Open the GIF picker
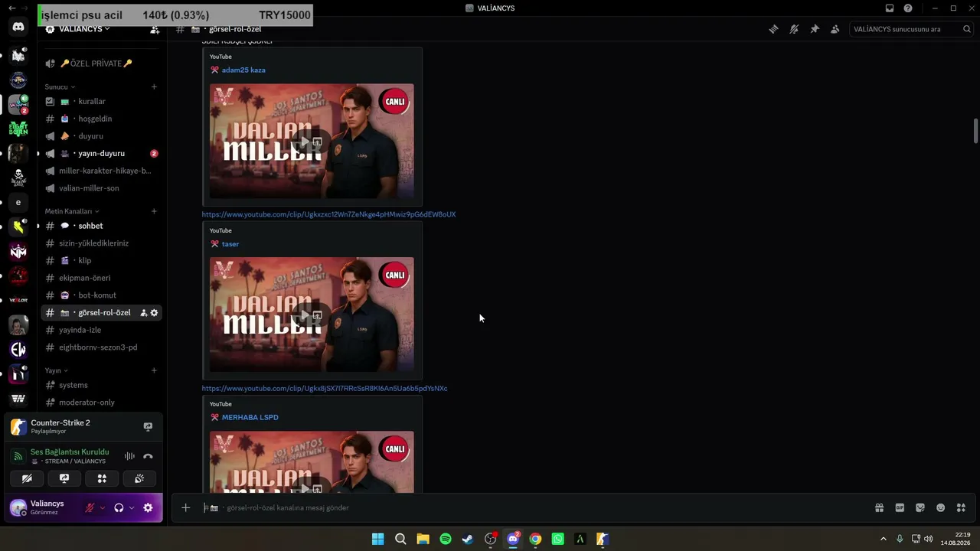980x551 pixels. coord(900,507)
